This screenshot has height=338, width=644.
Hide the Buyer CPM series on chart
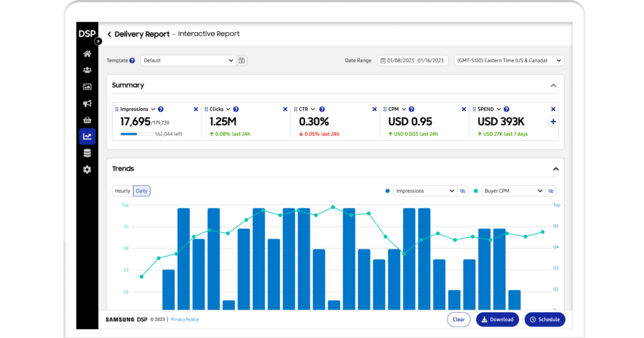point(551,191)
